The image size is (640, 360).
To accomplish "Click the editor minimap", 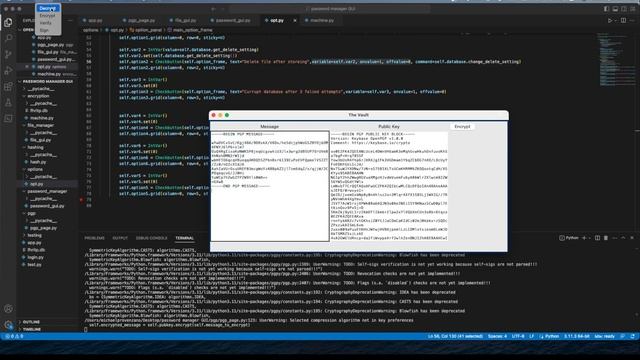I will (x=616, y=61).
